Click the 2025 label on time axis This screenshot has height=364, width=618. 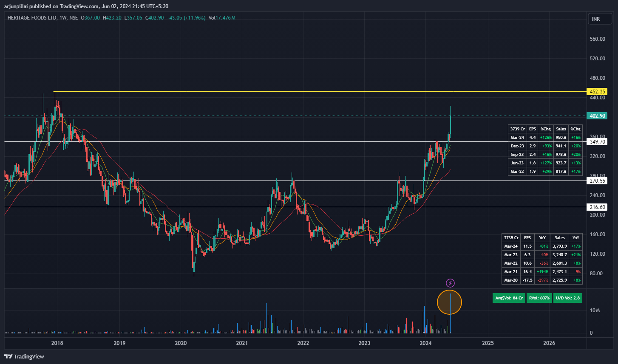tap(488, 343)
